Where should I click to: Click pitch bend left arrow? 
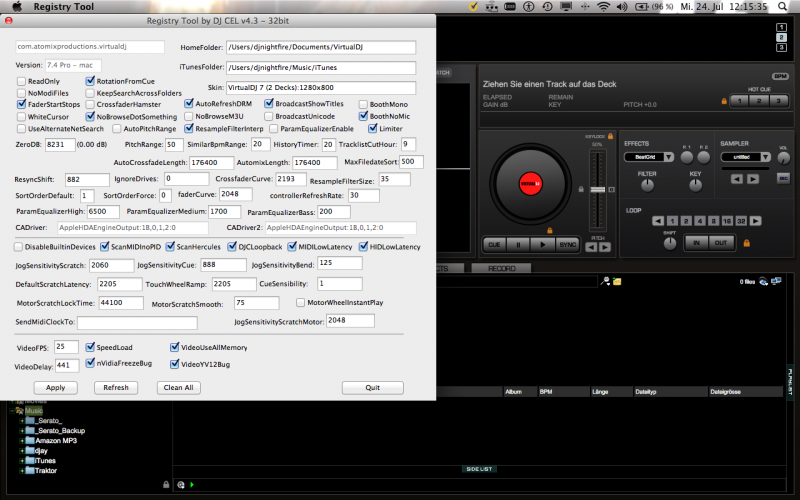591,247
